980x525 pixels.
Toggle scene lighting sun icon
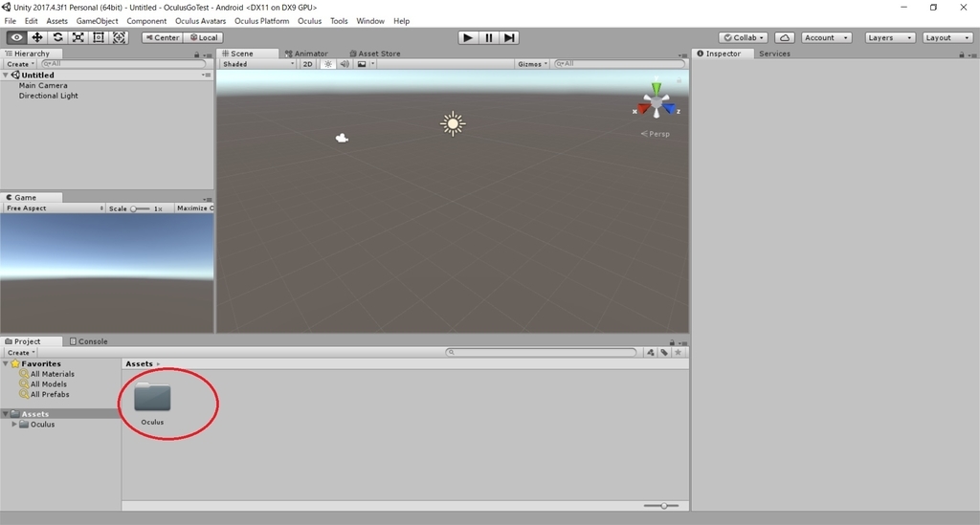pos(327,64)
